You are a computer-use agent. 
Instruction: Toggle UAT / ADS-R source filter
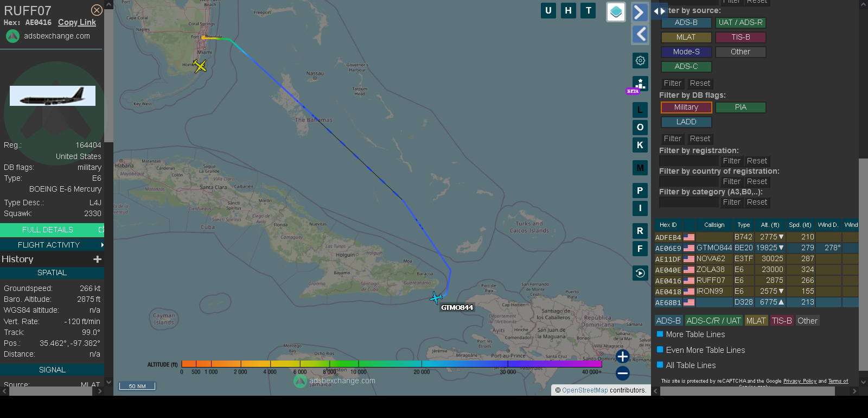[x=741, y=23]
